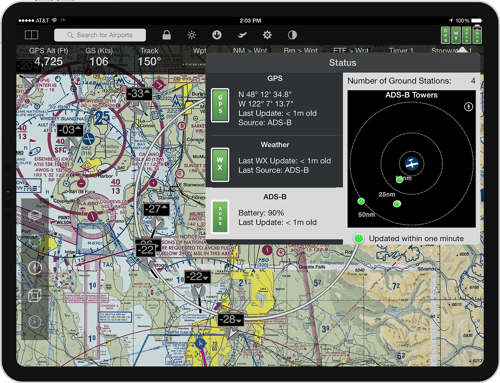500x383 pixels.
Task: Open the split-view sidebar panel icon
Action: coord(31,35)
